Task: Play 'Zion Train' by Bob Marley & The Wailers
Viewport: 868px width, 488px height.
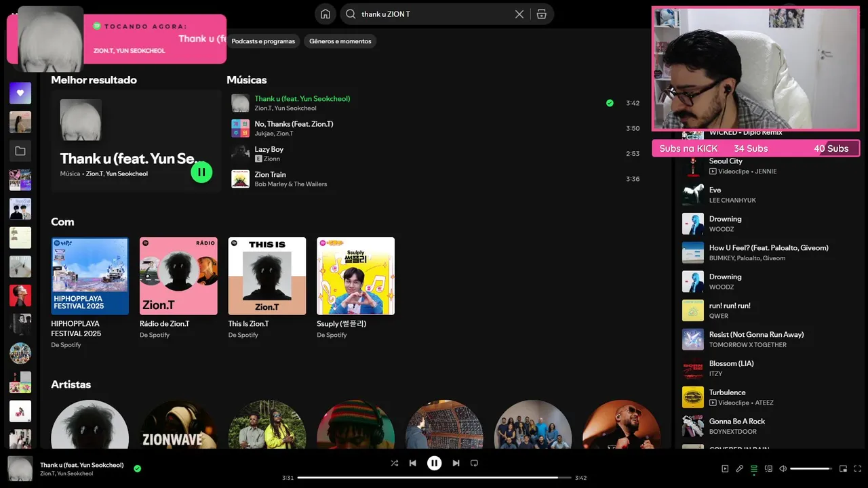Action: pyautogui.click(x=435, y=179)
